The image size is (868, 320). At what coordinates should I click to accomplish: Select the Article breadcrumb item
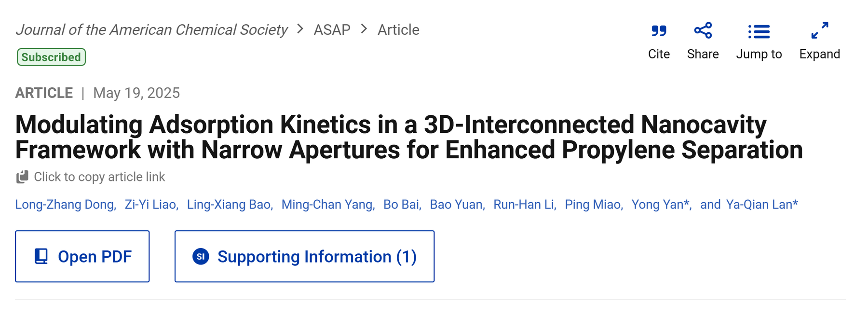pyautogui.click(x=398, y=30)
